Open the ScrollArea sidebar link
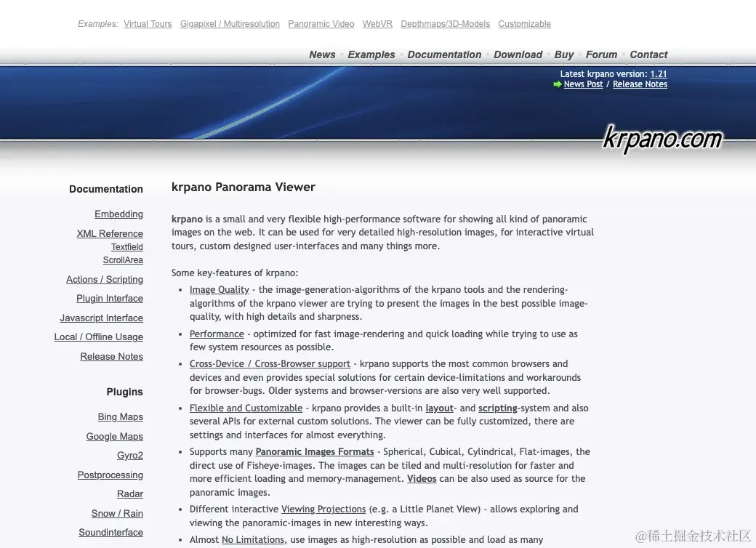Viewport: 756px width, 548px height. click(123, 260)
